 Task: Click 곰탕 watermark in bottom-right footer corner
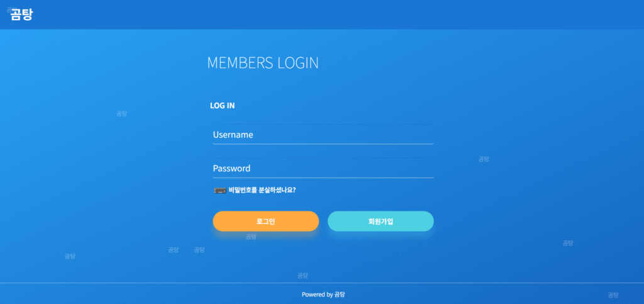pos(613,295)
